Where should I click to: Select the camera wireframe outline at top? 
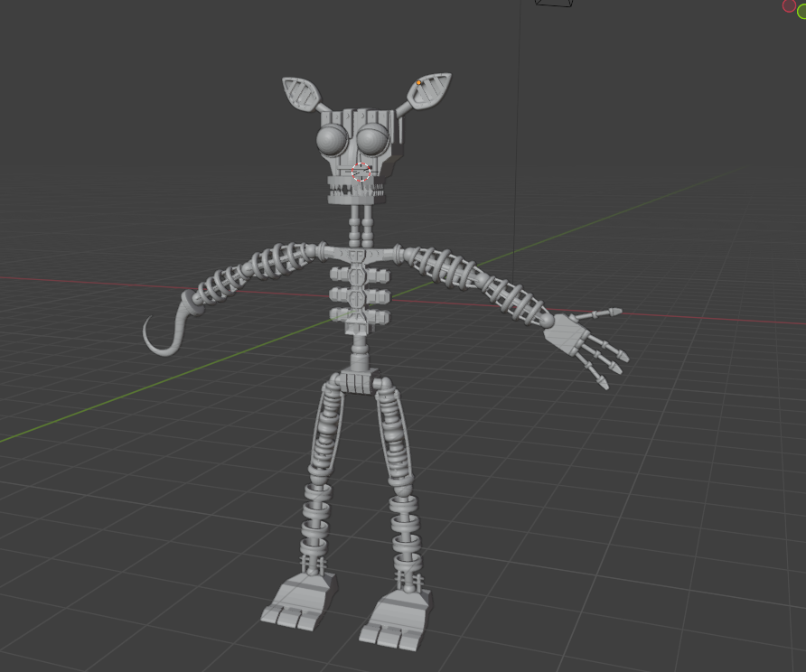click(554, 3)
